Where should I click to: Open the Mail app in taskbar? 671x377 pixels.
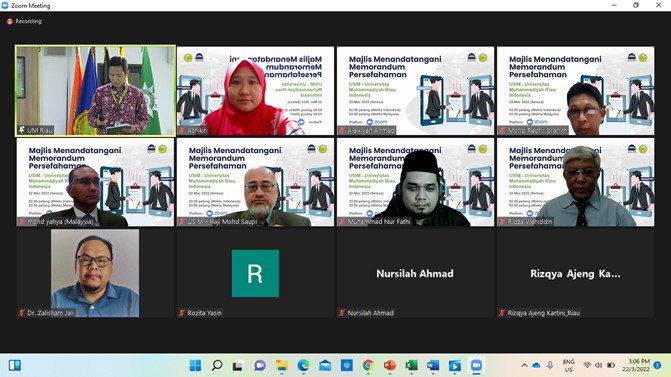click(x=325, y=365)
